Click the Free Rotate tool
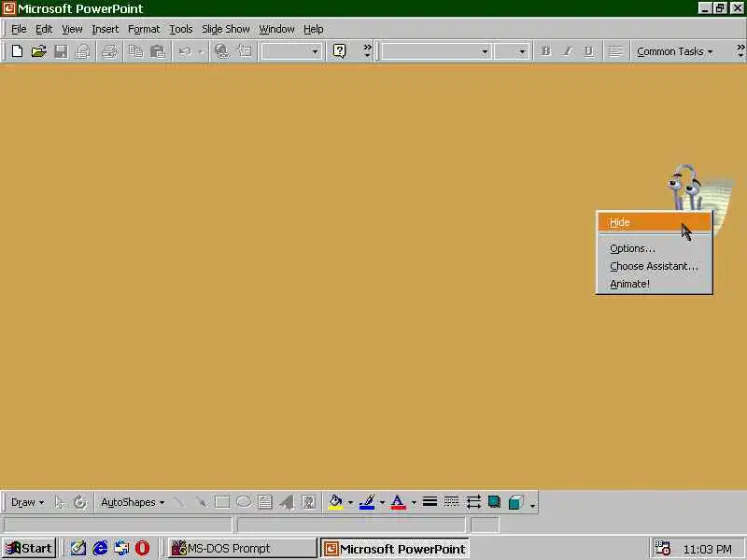This screenshot has height=560, width=747. tap(80, 502)
